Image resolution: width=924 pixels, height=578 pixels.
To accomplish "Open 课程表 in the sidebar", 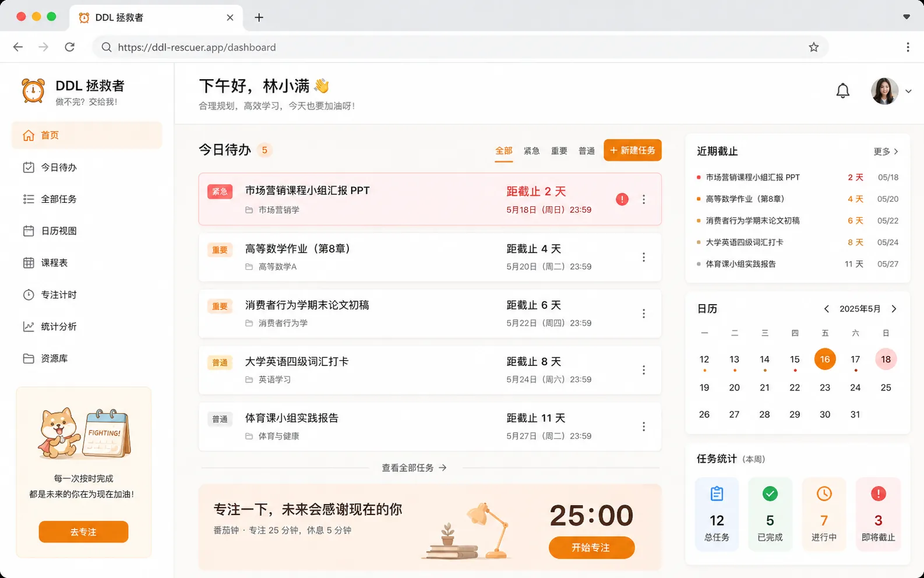I will pos(87,263).
